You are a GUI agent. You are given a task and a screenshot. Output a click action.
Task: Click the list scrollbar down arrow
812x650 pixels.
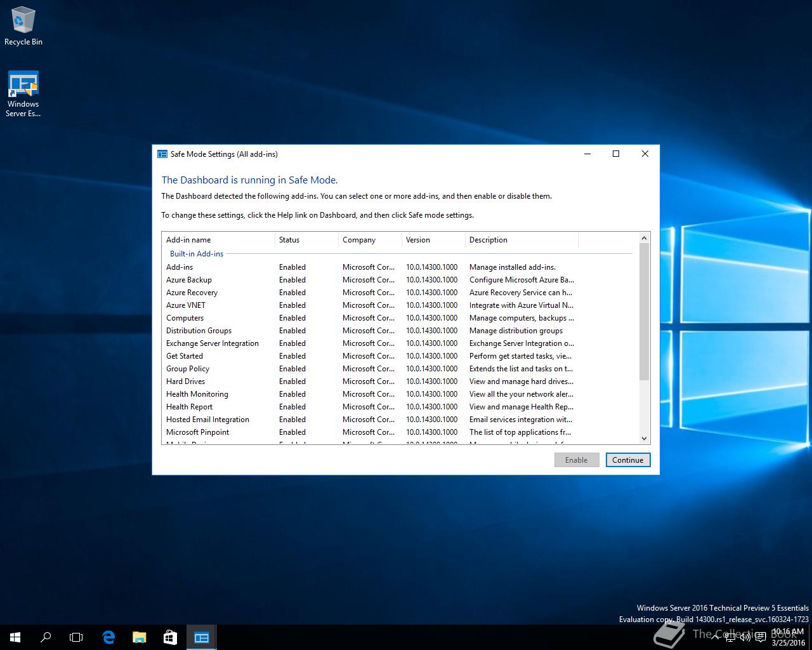[645, 439]
